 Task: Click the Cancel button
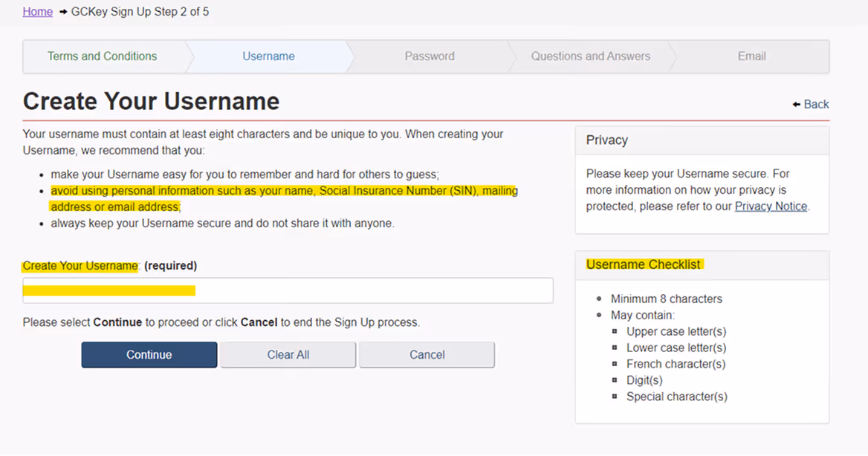click(427, 355)
